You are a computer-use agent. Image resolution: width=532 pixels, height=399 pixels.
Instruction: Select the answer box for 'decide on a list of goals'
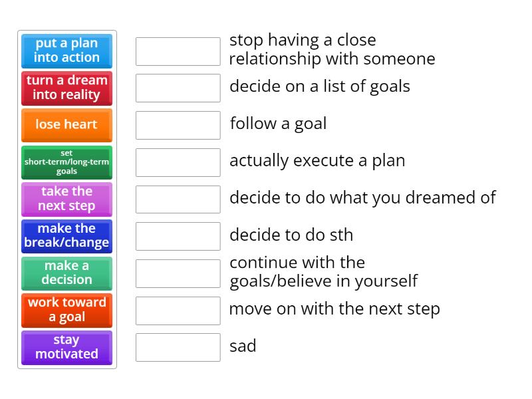click(178, 88)
